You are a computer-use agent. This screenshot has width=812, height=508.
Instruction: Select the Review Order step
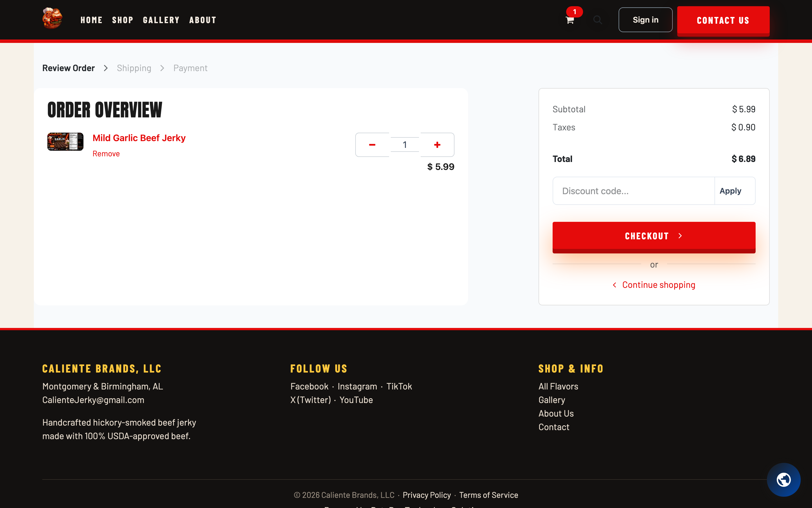pos(69,68)
